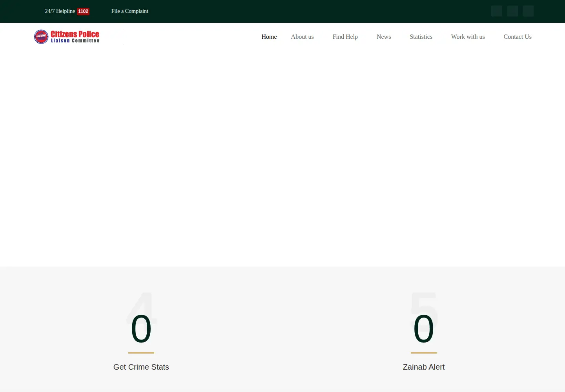Open the Statistics menu
The image size is (565, 392).
pyautogui.click(x=421, y=37)
